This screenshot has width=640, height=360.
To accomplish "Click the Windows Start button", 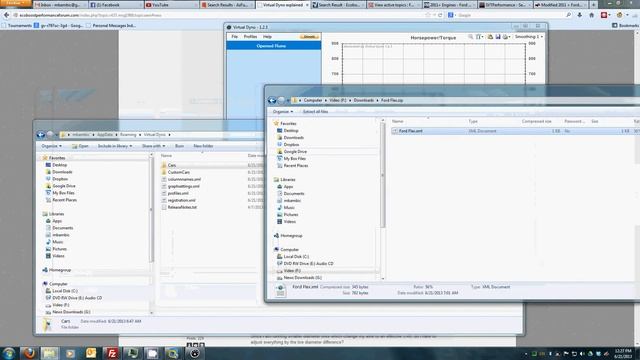I will click(9, 353).
